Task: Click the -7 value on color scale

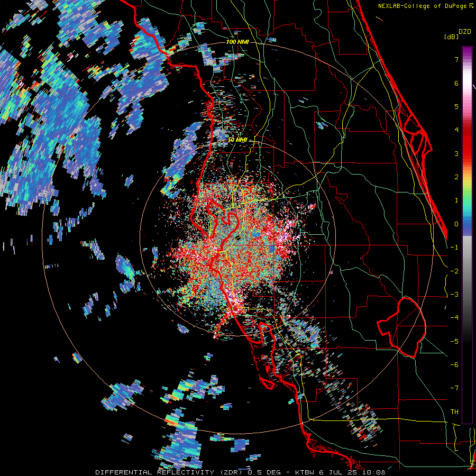Action: (x=454, y=388)
